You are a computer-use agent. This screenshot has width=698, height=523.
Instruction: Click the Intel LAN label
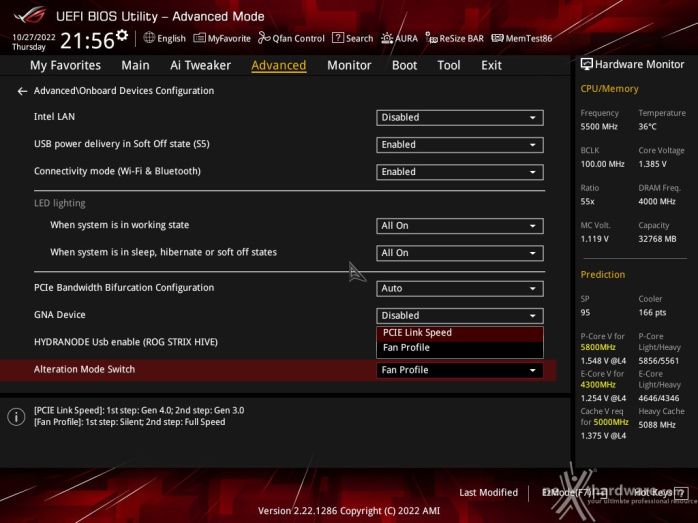tap(54, 117)
